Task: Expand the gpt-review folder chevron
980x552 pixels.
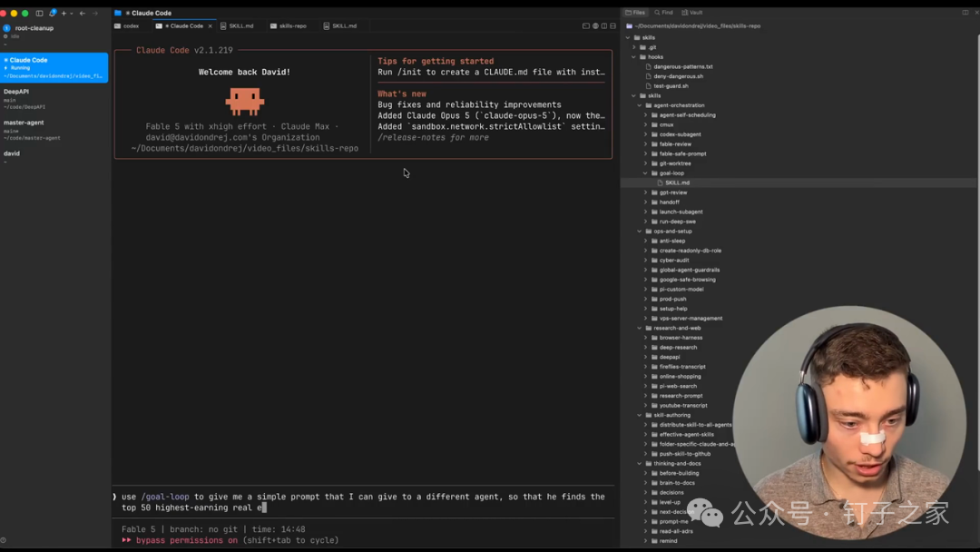Action: point(646,192)
